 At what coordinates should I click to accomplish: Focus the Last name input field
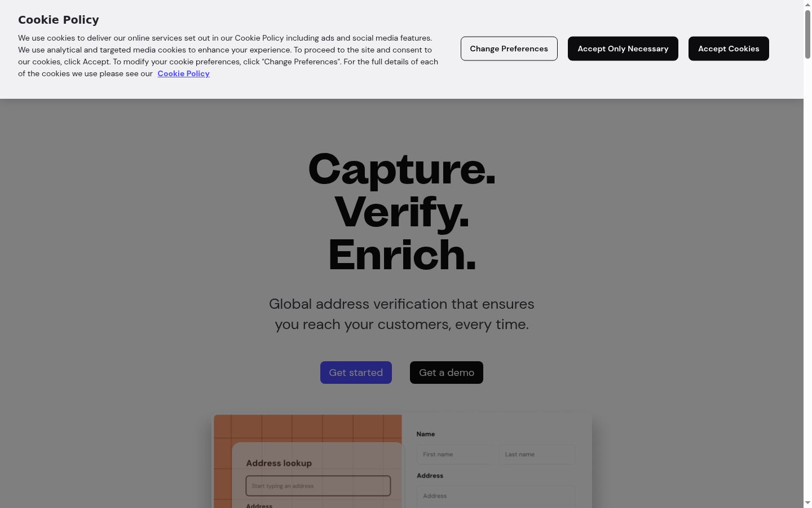[537, 454]
